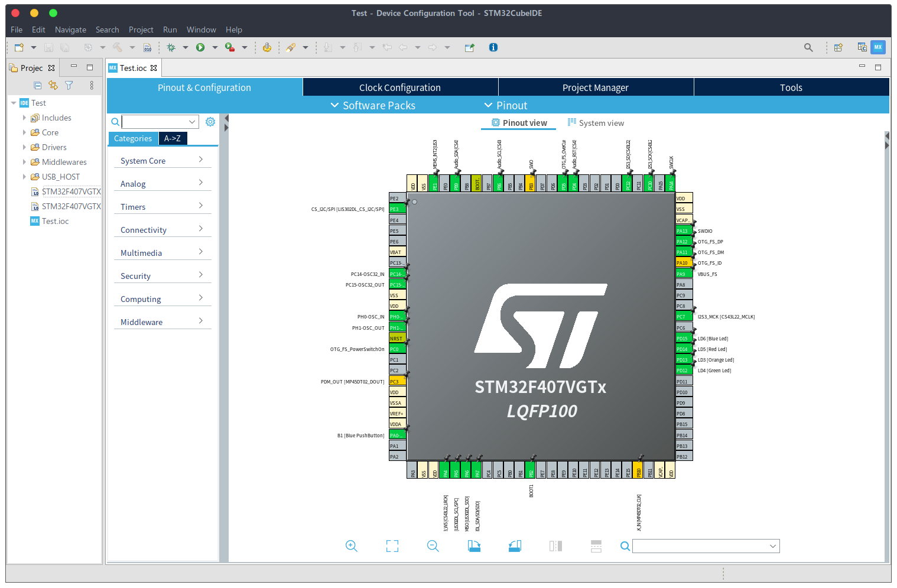This screenshot has width=897, height=588.
Task: Open Project Explorer view menu dots
Action: click(x=92, y=86)
